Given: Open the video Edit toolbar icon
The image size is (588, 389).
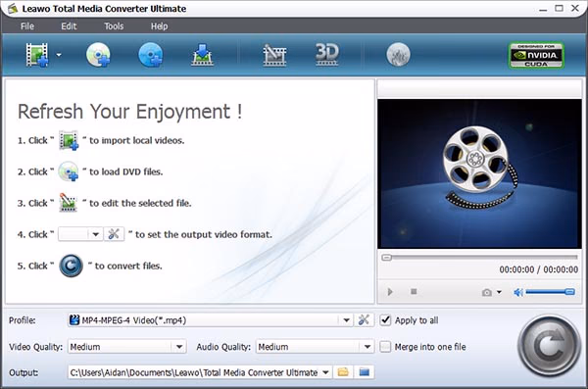Looking at the screenshot, I should click(x=274, y=55).
